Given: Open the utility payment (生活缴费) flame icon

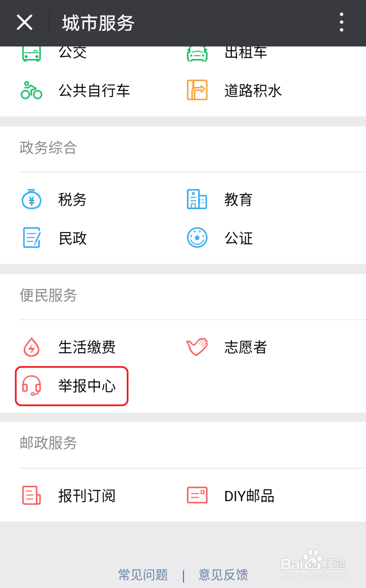Looking at the screenshot, I should coord(31,347).
